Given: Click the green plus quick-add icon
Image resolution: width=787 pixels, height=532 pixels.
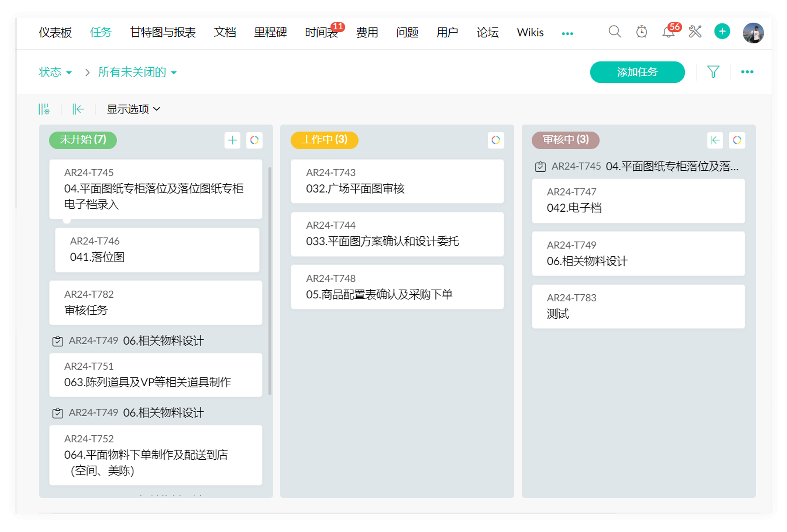Looking at the screenshot, I should [x=722, y=32].
